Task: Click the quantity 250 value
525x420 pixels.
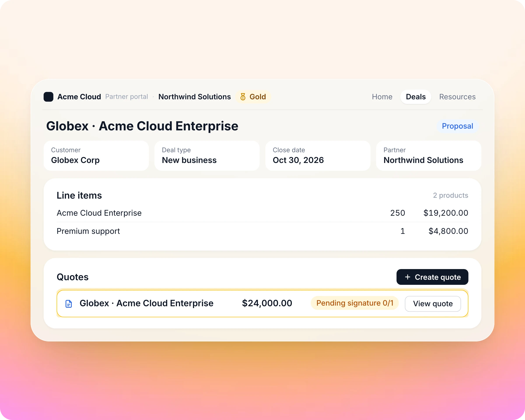Action: (x=397, y=213)
